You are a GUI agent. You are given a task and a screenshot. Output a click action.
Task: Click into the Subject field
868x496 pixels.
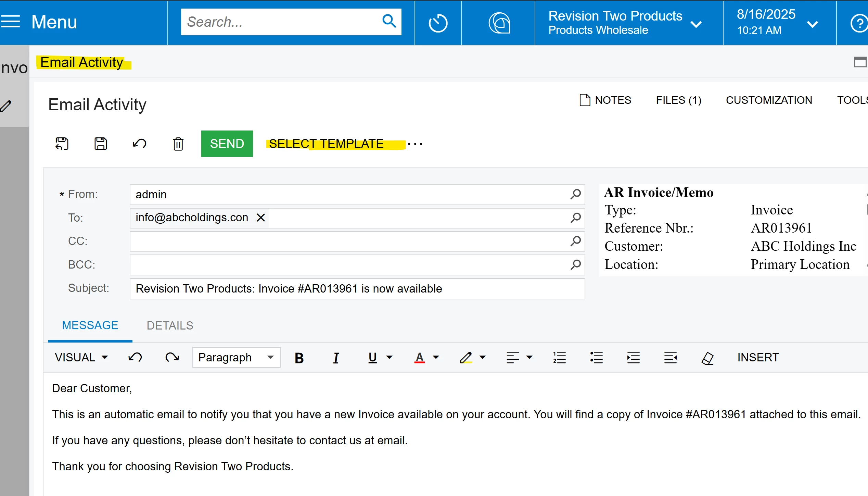point(357,289)
